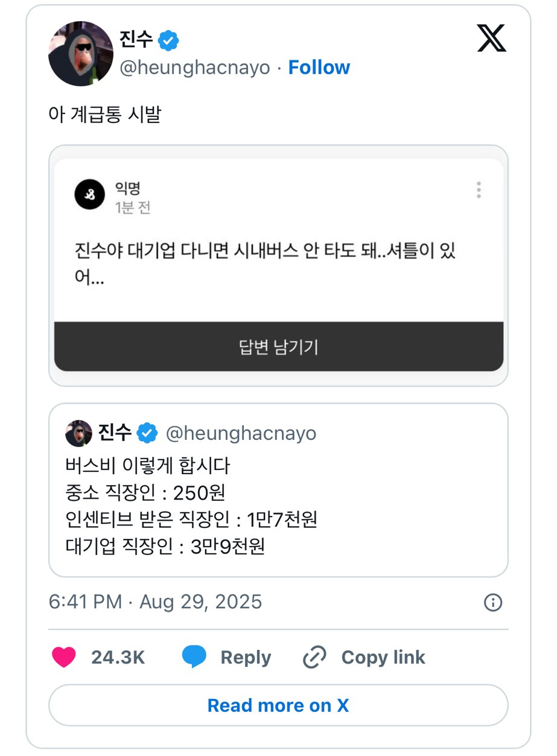Like the tweet with the pink heart icon
This screenshot has height=756, width=557.
point(64,657)
